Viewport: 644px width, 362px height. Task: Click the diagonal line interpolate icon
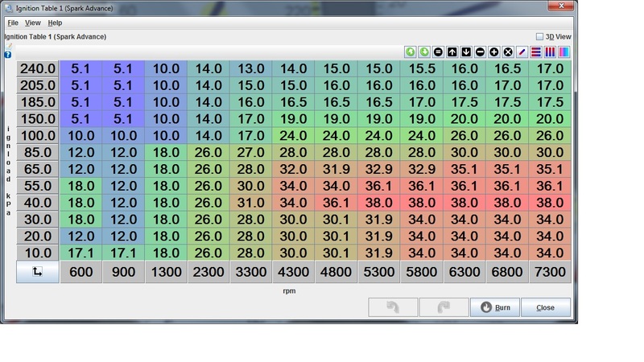click(x=522, y=52)
